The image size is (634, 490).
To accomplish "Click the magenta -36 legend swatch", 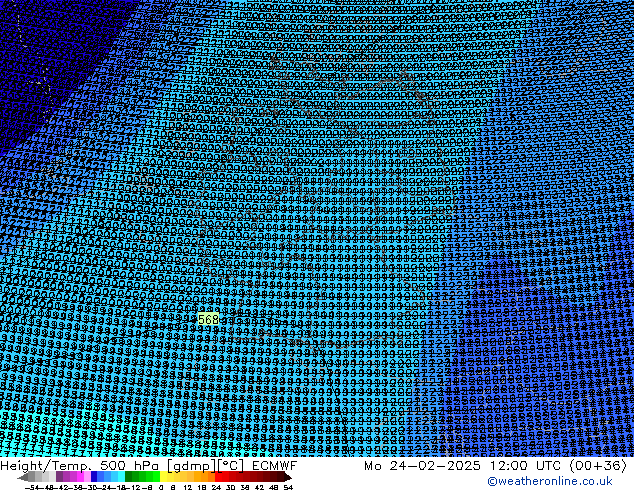I will click(80, 476).
